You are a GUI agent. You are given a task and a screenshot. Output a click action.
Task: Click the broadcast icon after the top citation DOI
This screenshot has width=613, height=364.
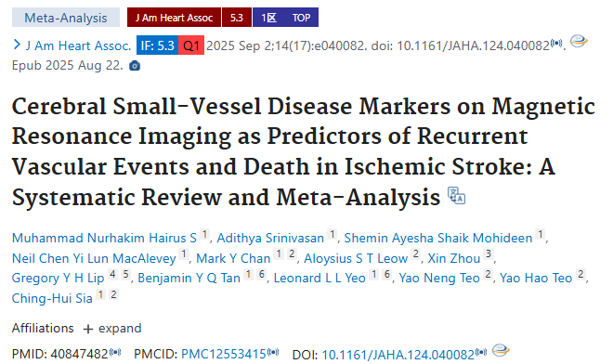(556, 44)
